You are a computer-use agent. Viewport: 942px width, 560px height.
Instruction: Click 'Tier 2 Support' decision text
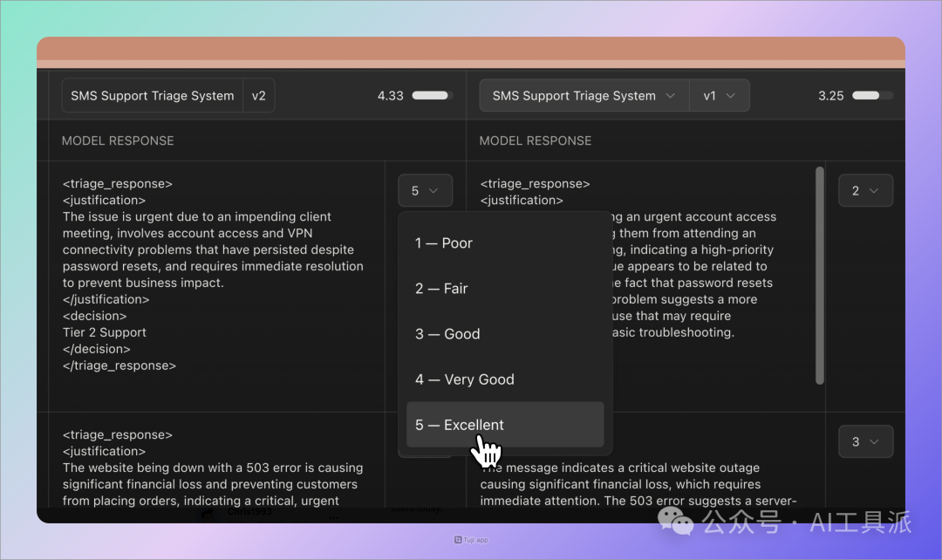point(105,332)
